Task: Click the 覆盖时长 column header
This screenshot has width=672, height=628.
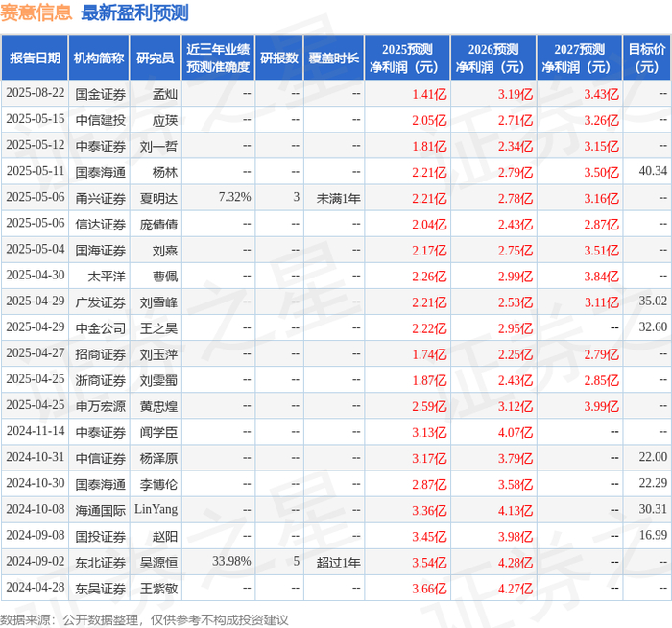Action: pos(334,58)
